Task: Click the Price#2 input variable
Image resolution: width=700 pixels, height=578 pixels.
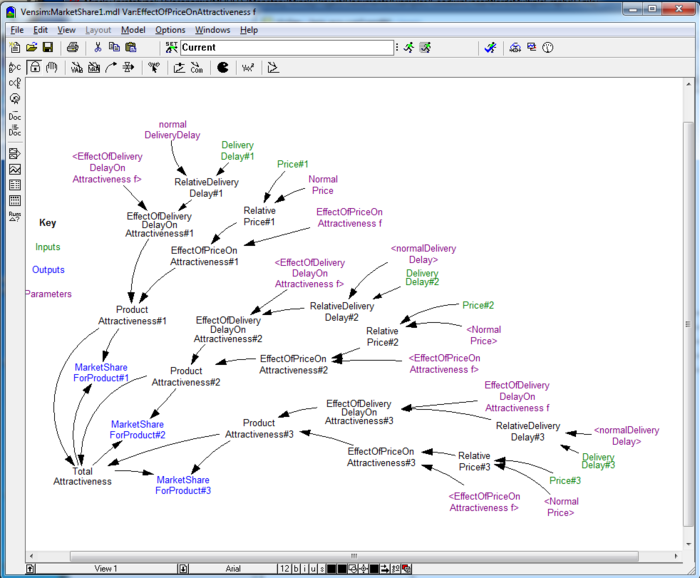Action: [478, 305]
